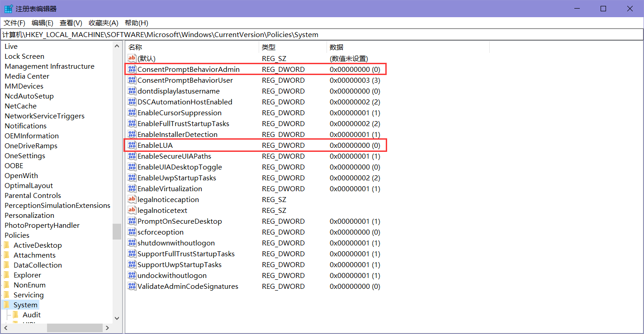The height and width of the screenshot is (334, 644).
Task: Click the ConsentPromptBehaviorAdmin DWORD icon
Action: (x=132, y=69)
